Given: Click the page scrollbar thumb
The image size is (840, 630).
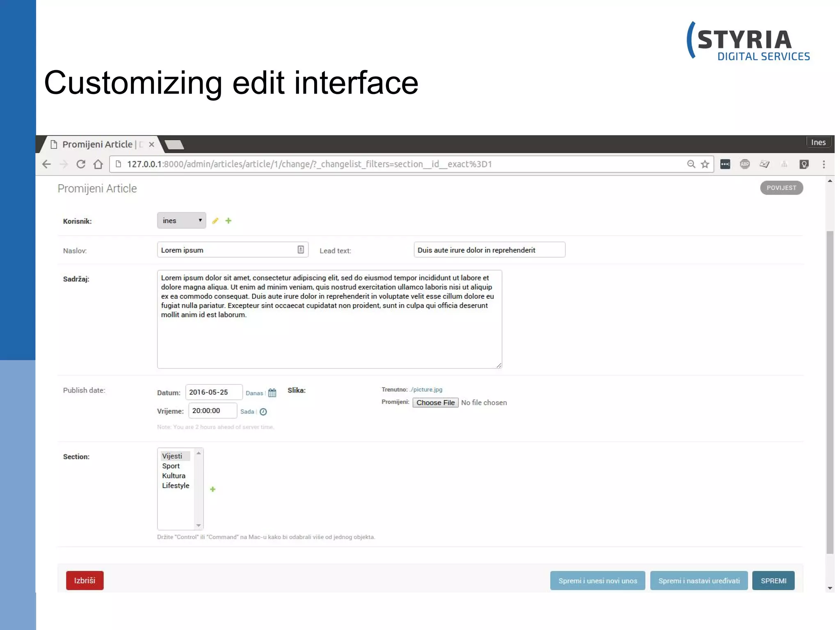Looking at the screenshot, I should [830, 393].
